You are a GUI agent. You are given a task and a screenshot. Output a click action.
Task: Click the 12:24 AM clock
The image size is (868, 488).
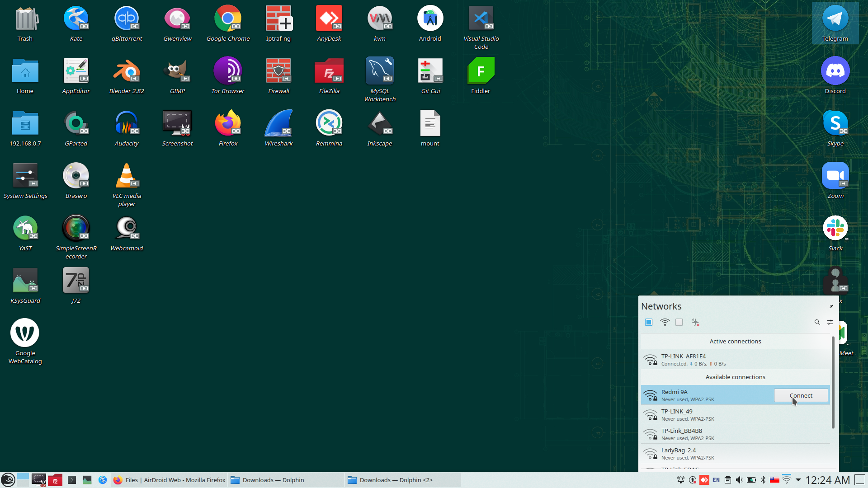coord(827,480)
